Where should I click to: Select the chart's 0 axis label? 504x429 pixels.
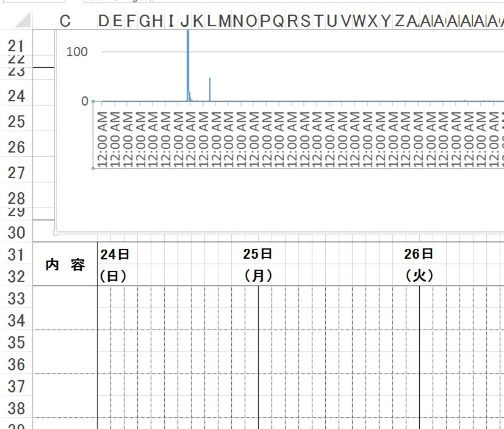pyautogui.click(x=85, y=101)
